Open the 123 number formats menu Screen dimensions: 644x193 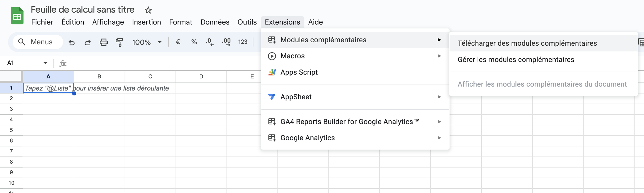[243, 42]
